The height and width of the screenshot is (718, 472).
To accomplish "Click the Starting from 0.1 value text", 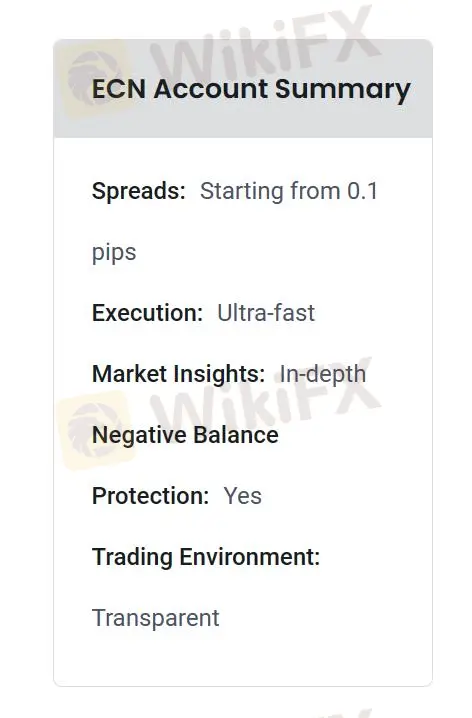I will pyautogui.click(x=289, y=191).
